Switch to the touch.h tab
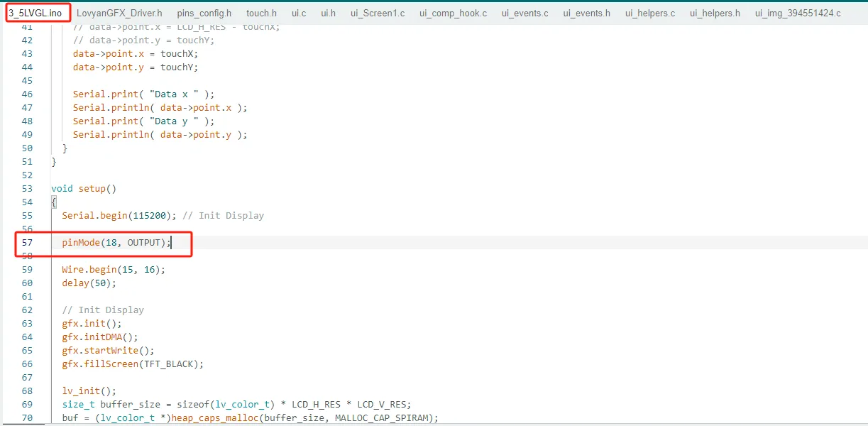 tap(261, 13)
